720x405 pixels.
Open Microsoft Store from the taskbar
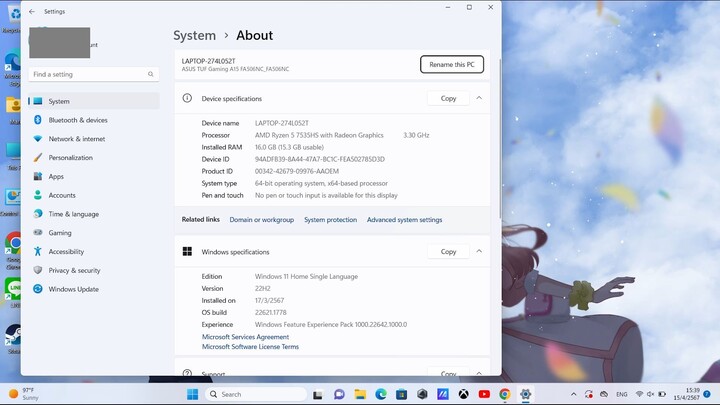(401, 394)
